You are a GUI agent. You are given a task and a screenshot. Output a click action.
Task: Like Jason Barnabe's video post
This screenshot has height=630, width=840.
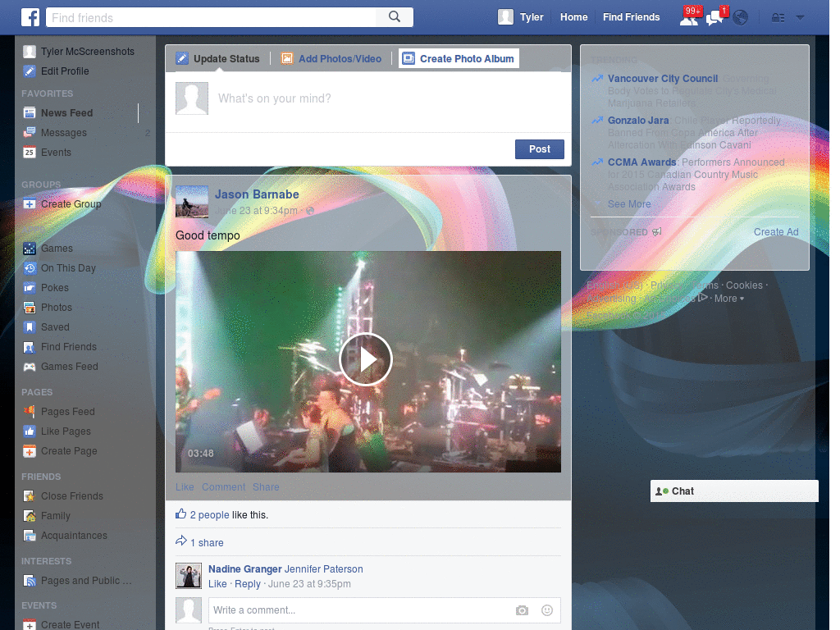point(185,487)
